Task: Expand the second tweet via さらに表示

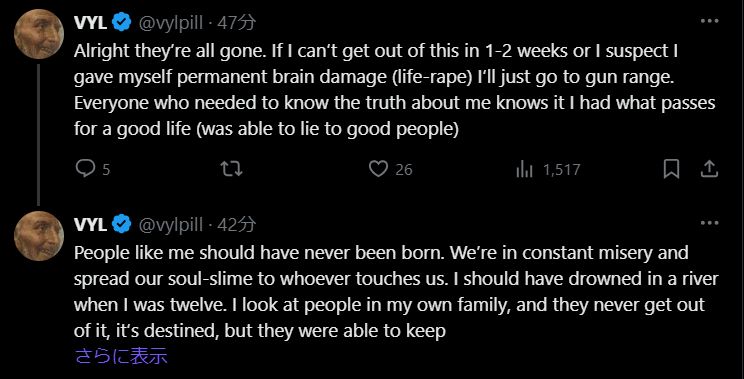Action: [121, 356]
